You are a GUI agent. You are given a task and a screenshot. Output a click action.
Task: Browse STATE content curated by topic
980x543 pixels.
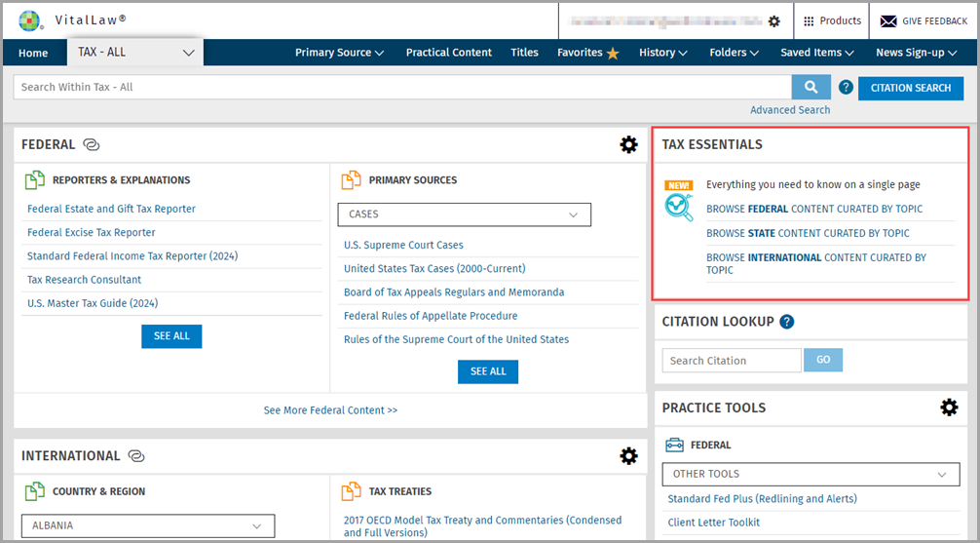pos(809,233)
